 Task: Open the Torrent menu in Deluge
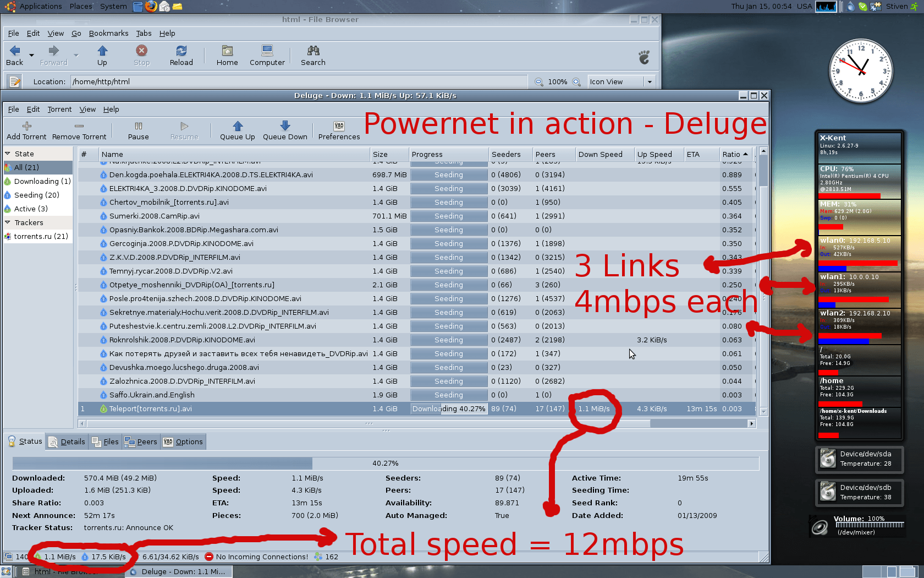click(59, 109)
